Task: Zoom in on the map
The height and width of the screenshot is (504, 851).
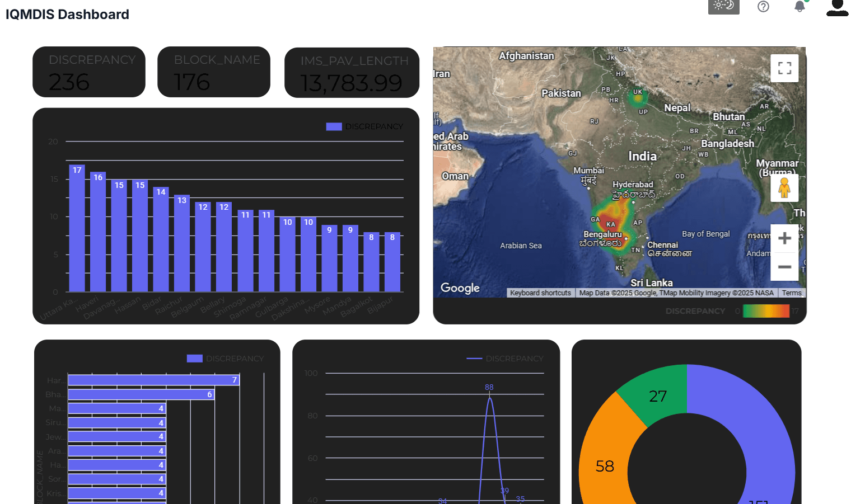Action: 784,238
